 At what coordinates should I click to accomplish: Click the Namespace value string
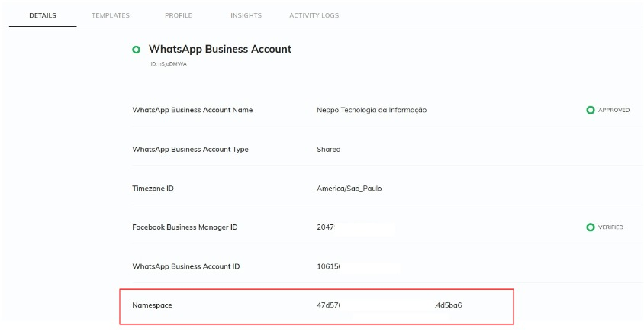(389, 305)
